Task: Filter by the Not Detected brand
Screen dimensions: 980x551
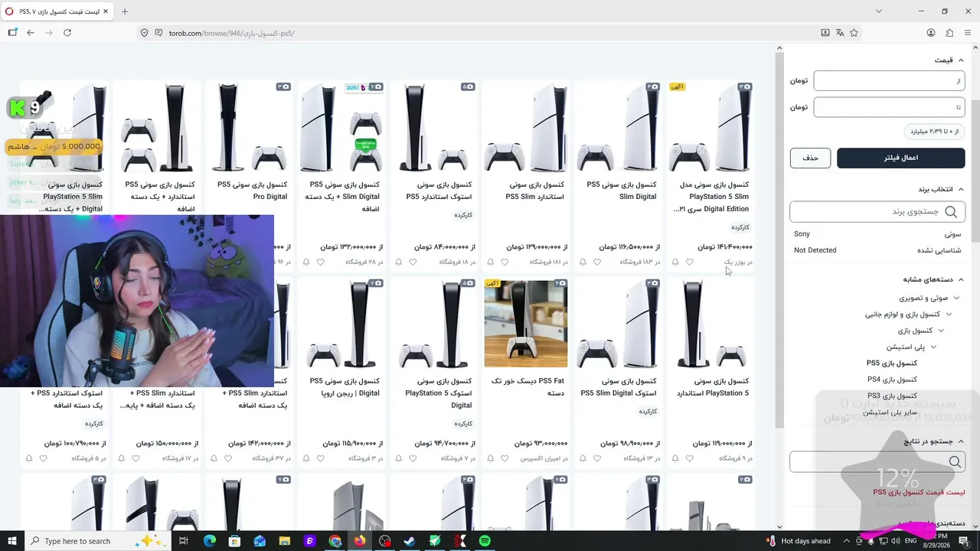Action: pos(877,250)
